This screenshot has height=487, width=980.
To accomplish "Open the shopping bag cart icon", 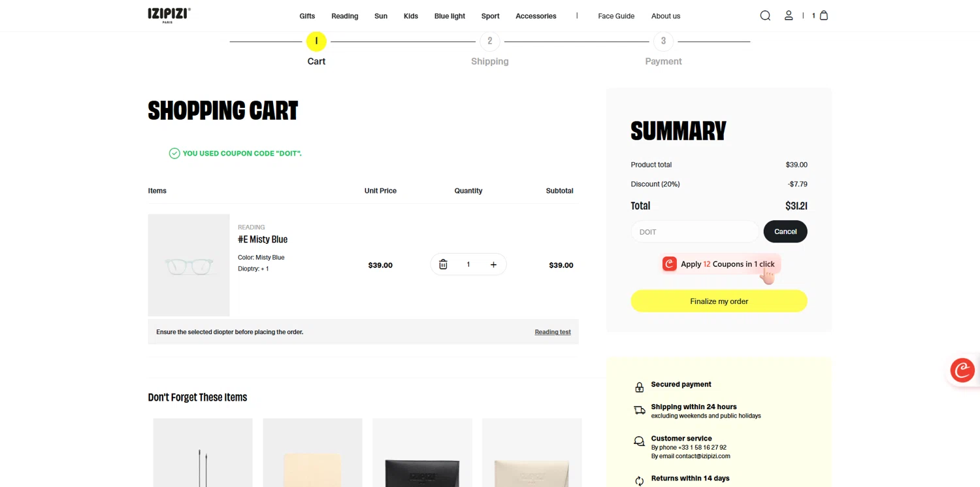I will (824, 15).
